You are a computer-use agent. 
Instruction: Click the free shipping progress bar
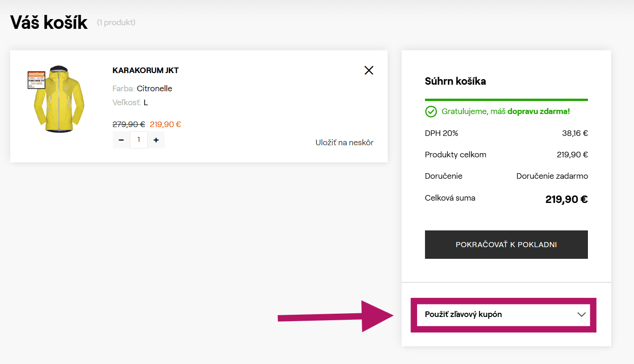pyautogui.click(x=506, y=100)
